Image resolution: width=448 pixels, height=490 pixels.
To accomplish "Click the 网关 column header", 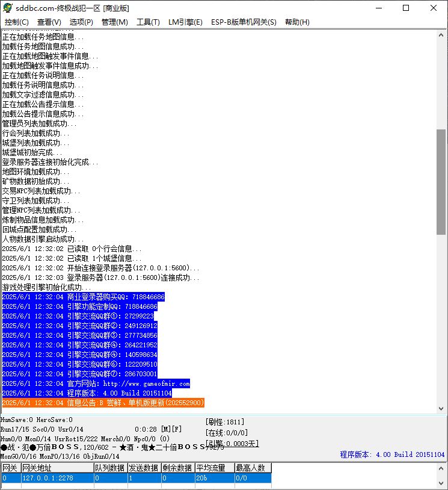I will (11, 468).
